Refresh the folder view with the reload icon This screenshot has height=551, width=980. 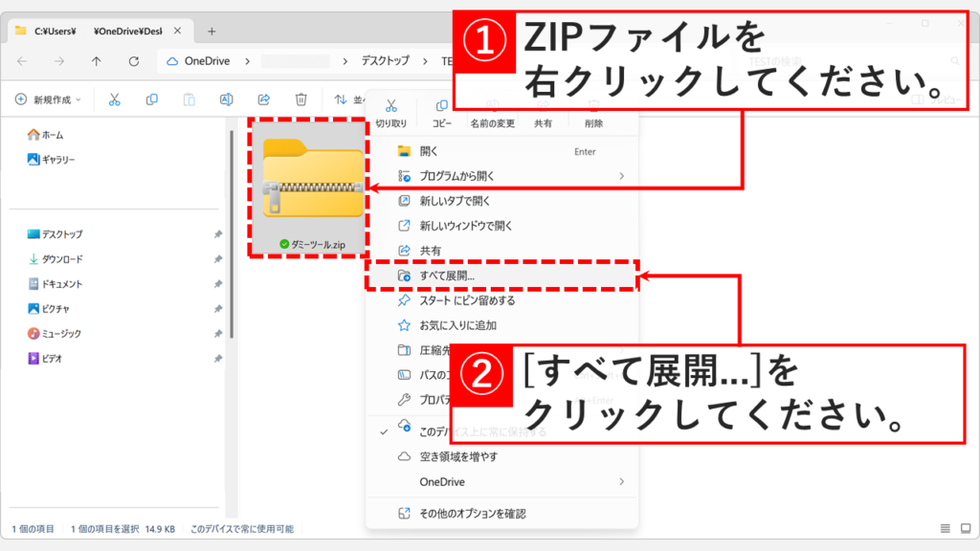pyautogui.click(x=133, y=62)
